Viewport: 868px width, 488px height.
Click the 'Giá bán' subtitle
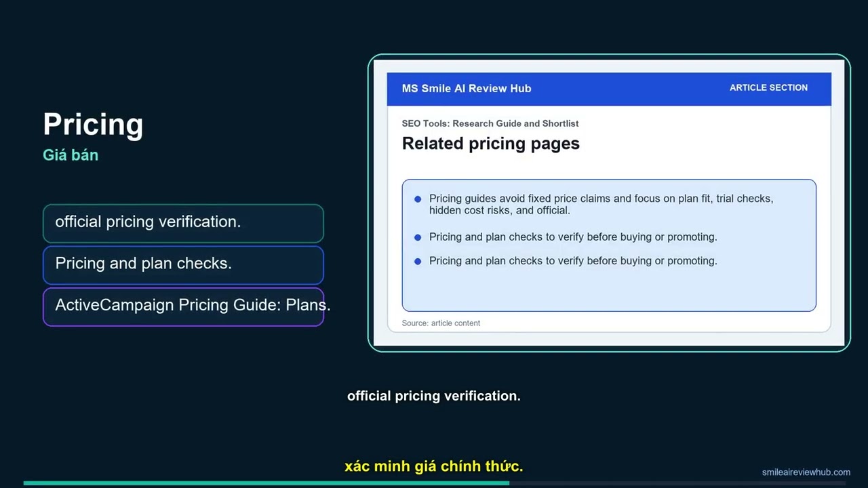[71, 155]
